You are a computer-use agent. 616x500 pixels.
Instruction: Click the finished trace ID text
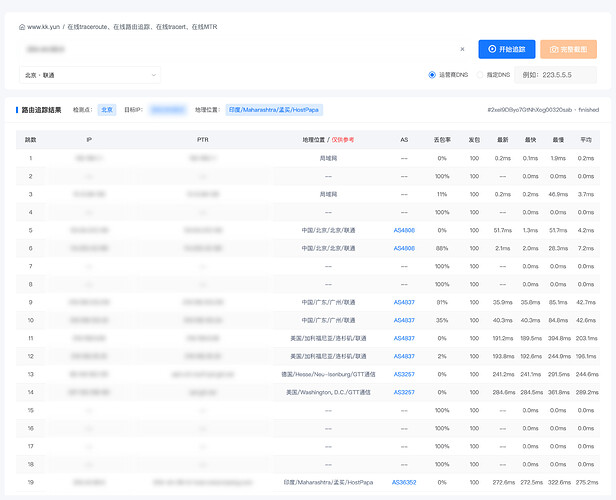543,110
